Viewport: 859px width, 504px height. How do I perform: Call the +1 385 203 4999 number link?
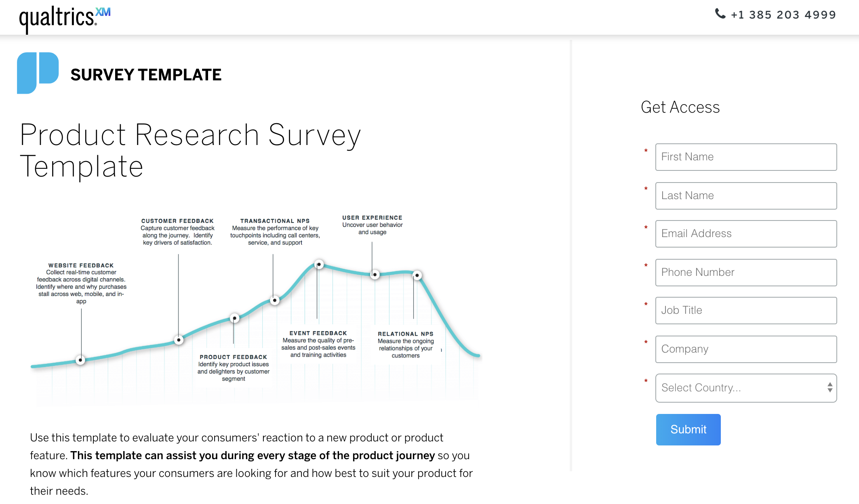pos(783,15)
